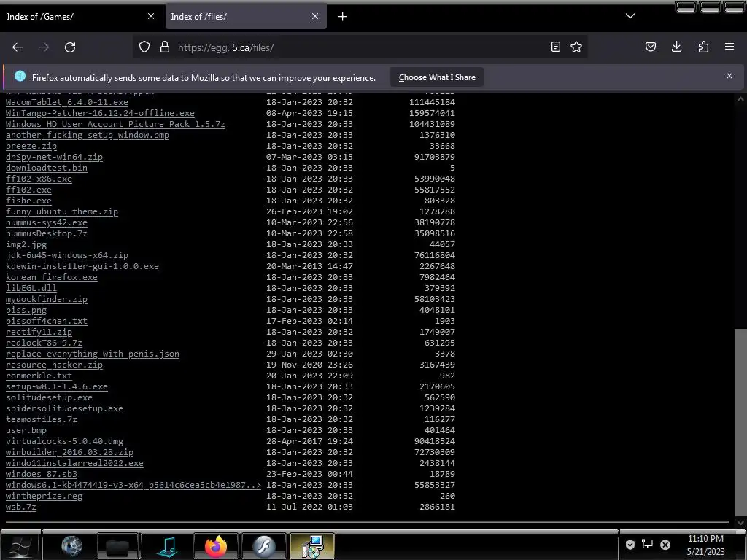
Task: Expand the list all tabs chevron
Action: click(630, 16)
